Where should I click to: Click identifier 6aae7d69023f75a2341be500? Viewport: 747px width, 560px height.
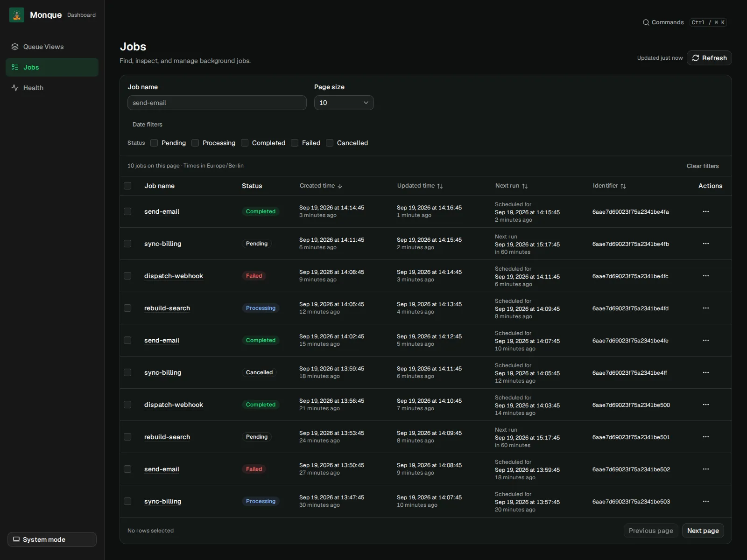coord(631,405)
